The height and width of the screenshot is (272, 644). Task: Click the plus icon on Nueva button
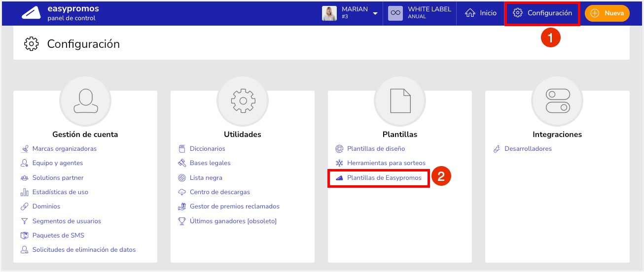(595, 13)
